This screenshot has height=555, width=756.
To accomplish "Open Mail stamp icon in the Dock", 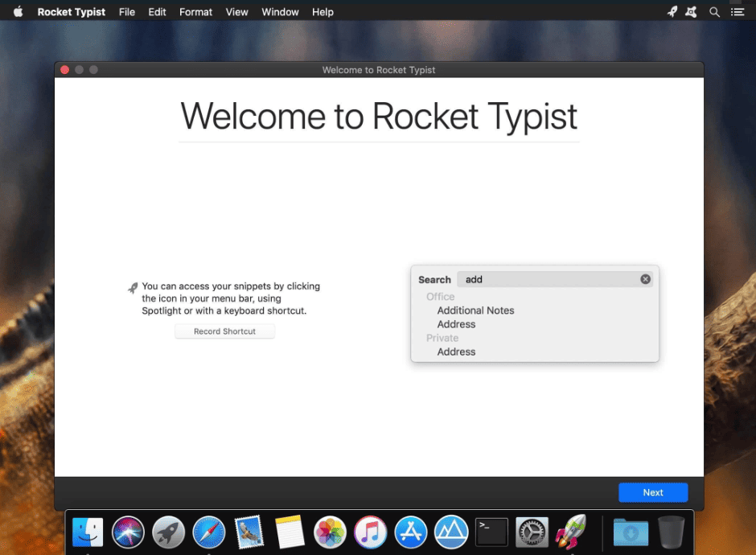I will 249,532.
